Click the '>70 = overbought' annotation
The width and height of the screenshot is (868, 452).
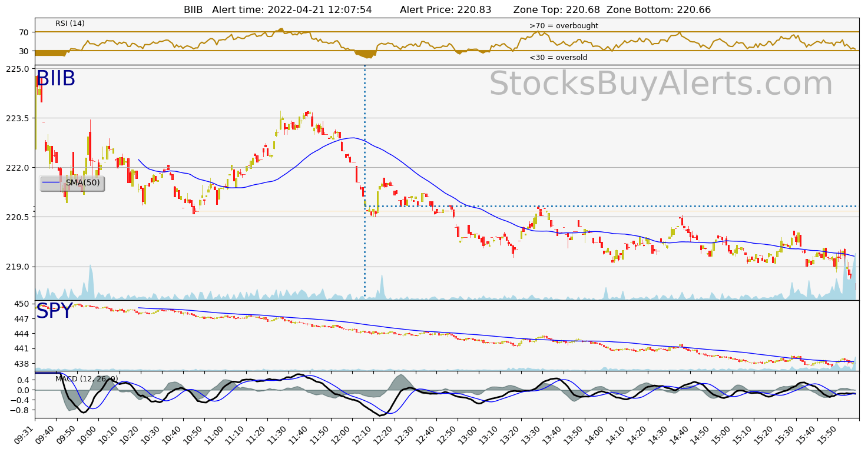point(564,26)
